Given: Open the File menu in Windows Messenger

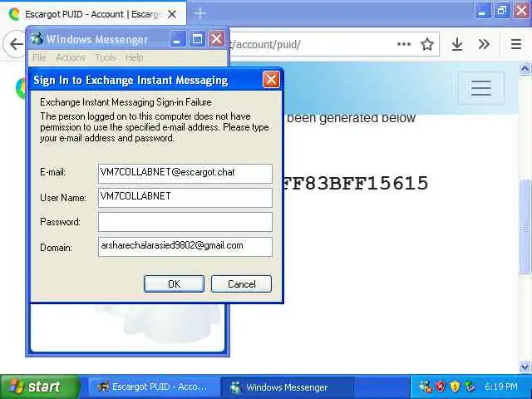Looking at the screenshot, I should click(39, 57).
